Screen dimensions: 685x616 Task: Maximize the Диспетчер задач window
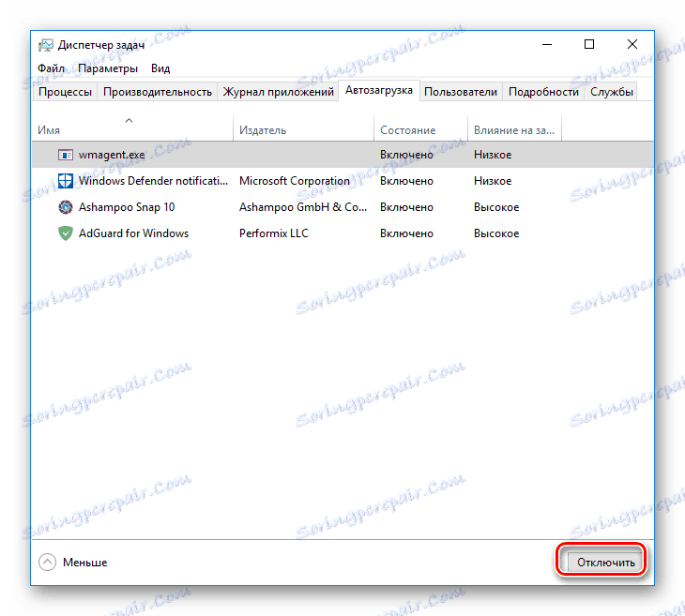[x=589, y=44]
